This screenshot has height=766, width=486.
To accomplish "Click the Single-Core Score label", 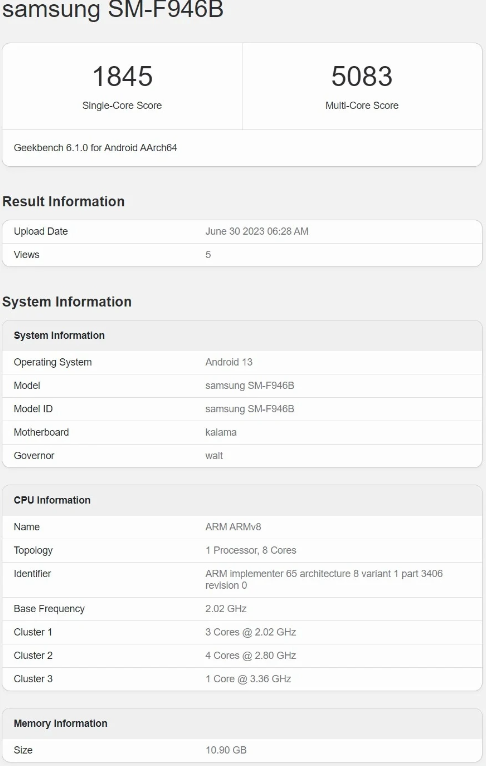I will (122, 106).
